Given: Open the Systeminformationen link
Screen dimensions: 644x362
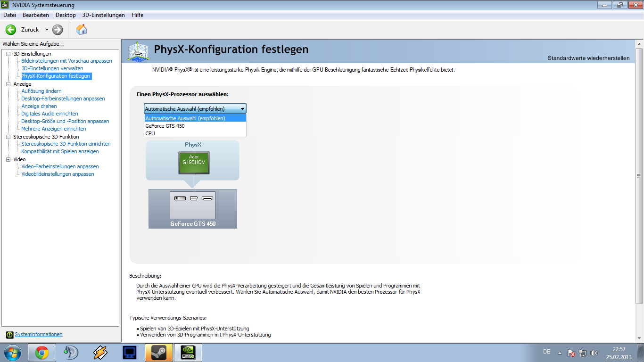Looking at the screenshot, I should (39, 334).
